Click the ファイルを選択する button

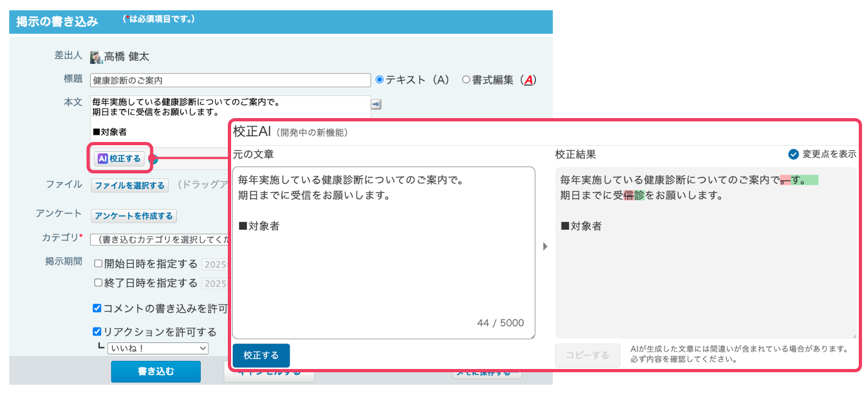[130, 185]
